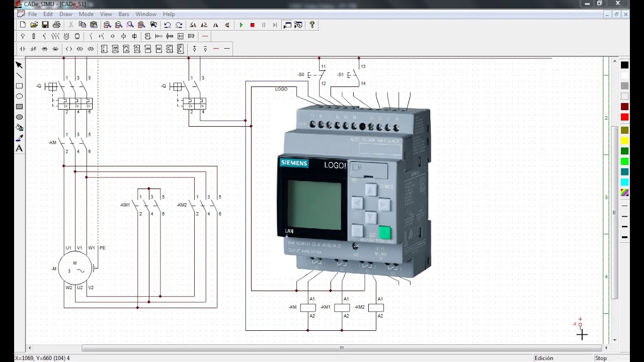The width and height of the screenshot is (644, 362).
Task: Open a file with the folder icon
Action: 34,25
